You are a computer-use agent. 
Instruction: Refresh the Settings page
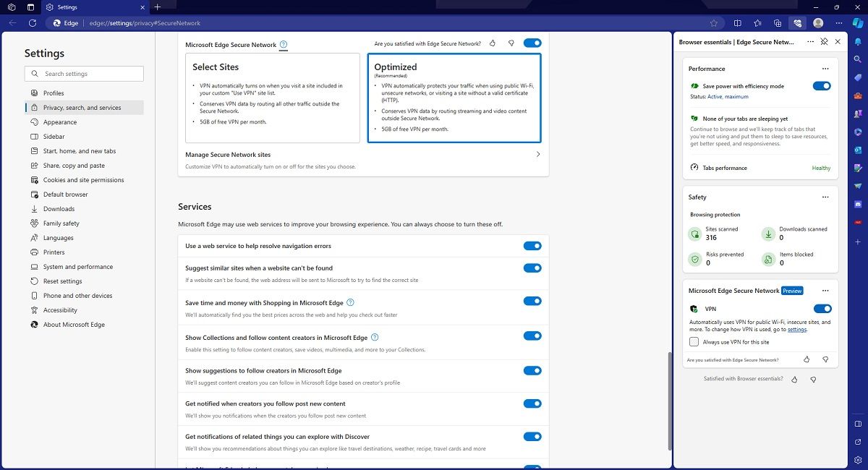(x=33, y=22)
